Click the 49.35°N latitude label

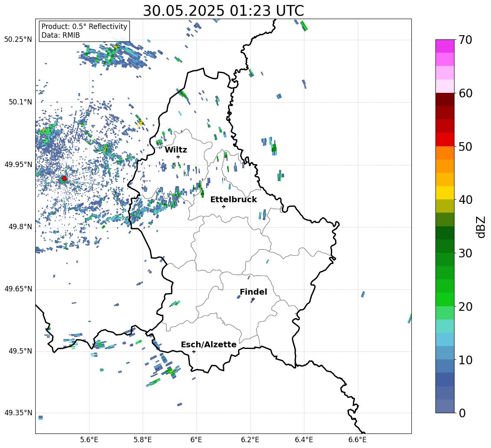[x=18, y=413]
